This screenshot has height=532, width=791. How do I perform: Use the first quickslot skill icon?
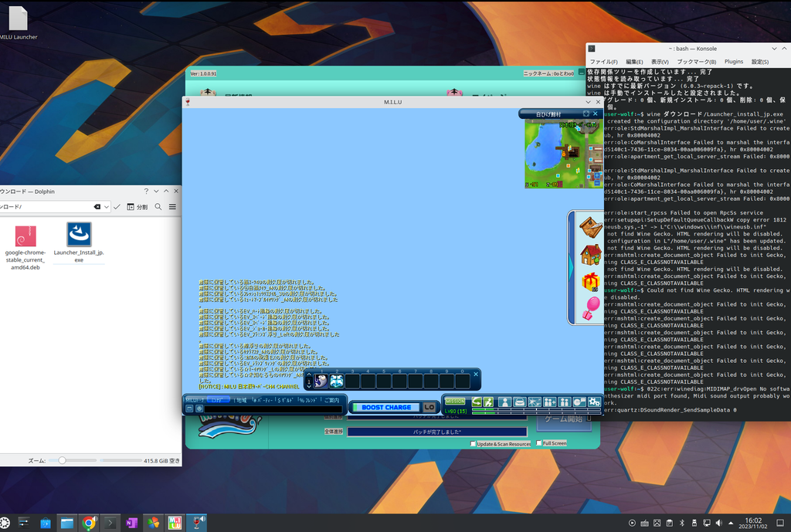tap(321, 381)
